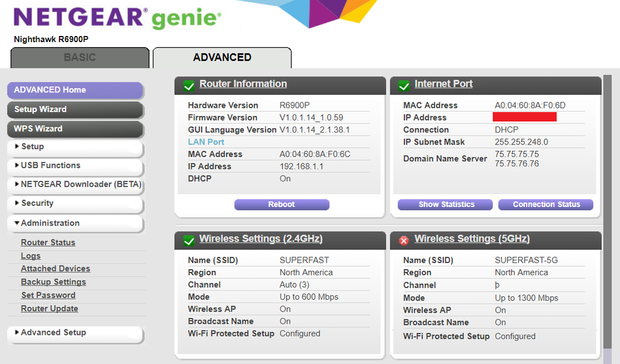The image size is (620, 364).
Task: Click the NETGEAR genie logo
Action: (117, 18)
